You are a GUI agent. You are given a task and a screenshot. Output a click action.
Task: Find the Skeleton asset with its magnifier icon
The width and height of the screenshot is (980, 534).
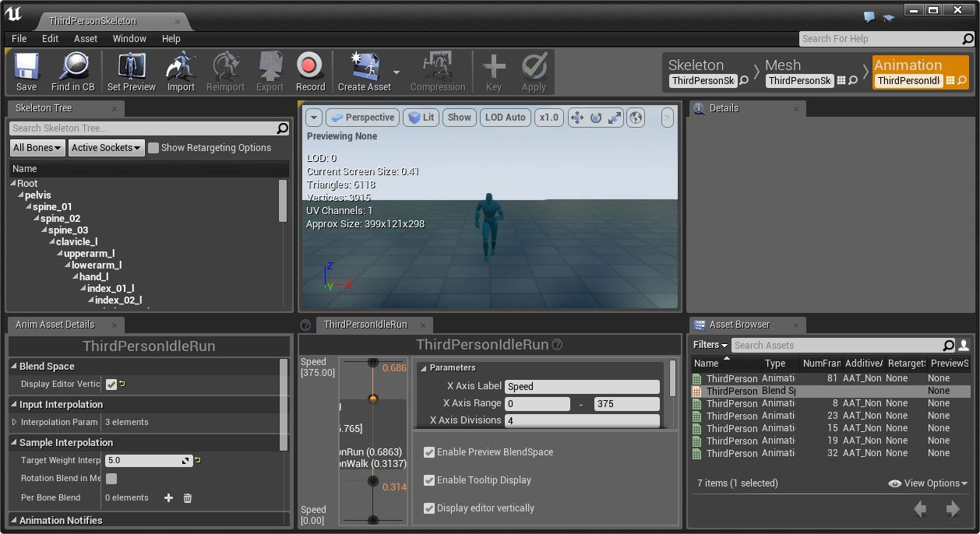coord(744,80)
